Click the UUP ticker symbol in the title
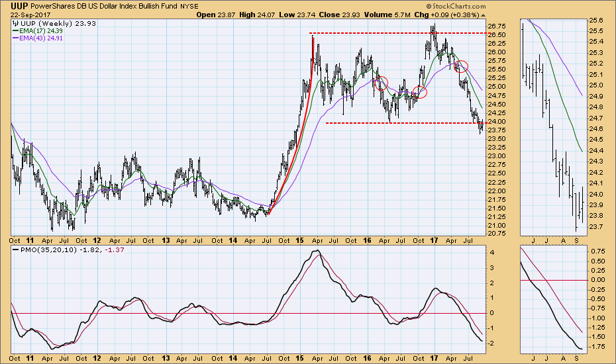Image resolution: width=616 pixels, height=364 pixels. point(19,6)
